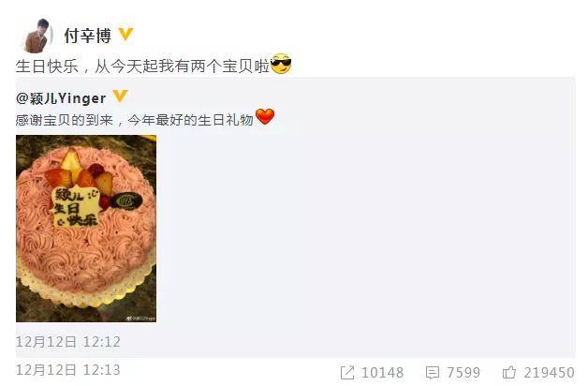The width and height of the screenshot is (588, 386).
Task: Click quoted text 感谢宝贝的到来
Action: click(65, 120)
